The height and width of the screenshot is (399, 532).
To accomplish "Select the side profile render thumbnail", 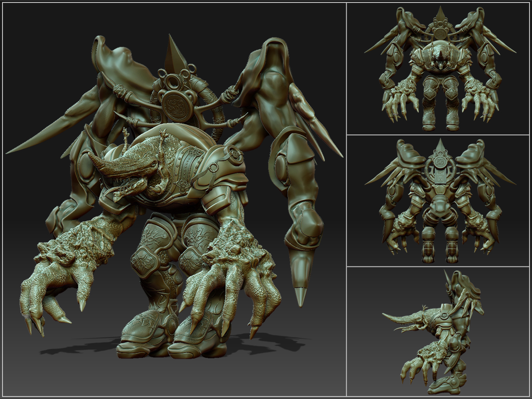I will pyautogui.click(x=438, y=332).
